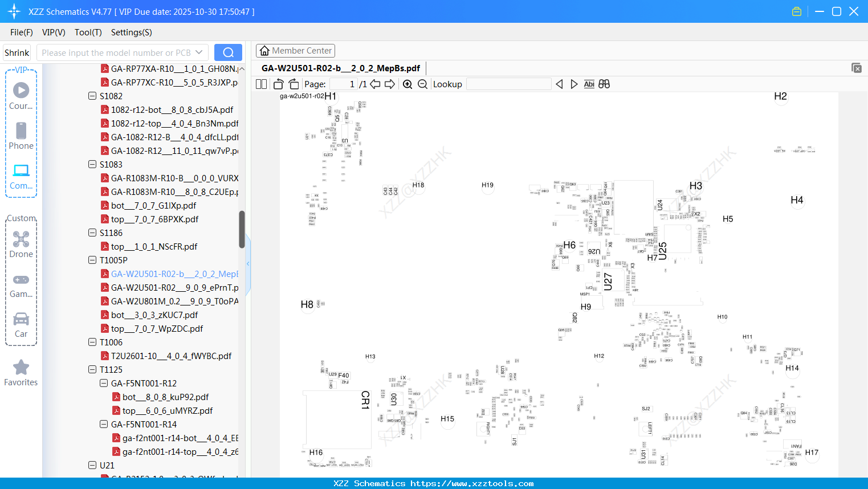868x489 pixels.
Task: Click the yellow shopping bag icon in title bar
Action: point(797,11)
